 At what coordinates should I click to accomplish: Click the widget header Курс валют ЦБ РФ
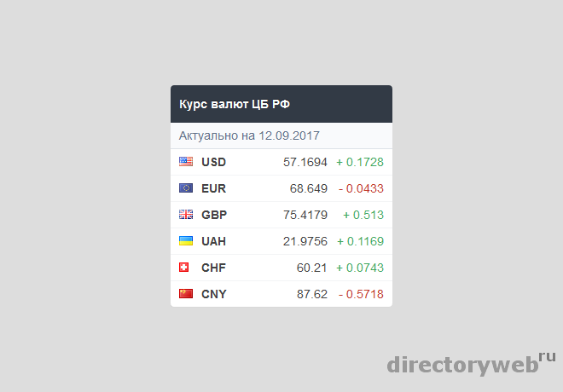tap(235, 104)
